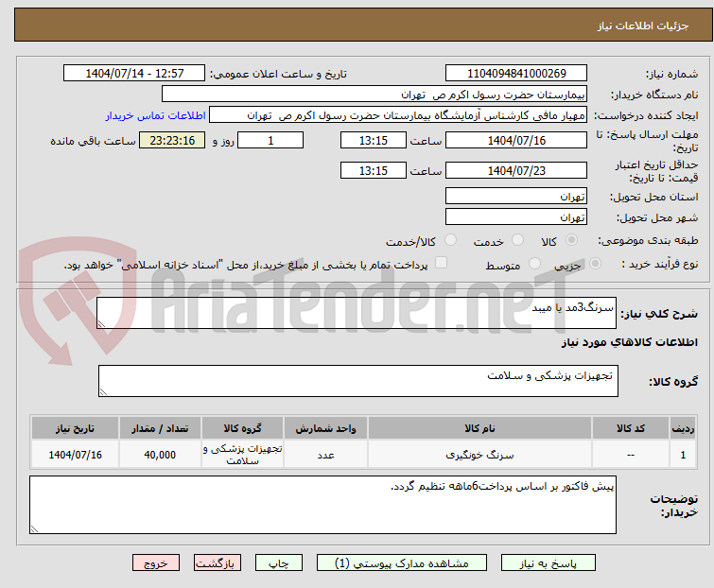The image size is (714, 588).
Task: Click the price validity time 13:15 field
Action: point(373,171)
